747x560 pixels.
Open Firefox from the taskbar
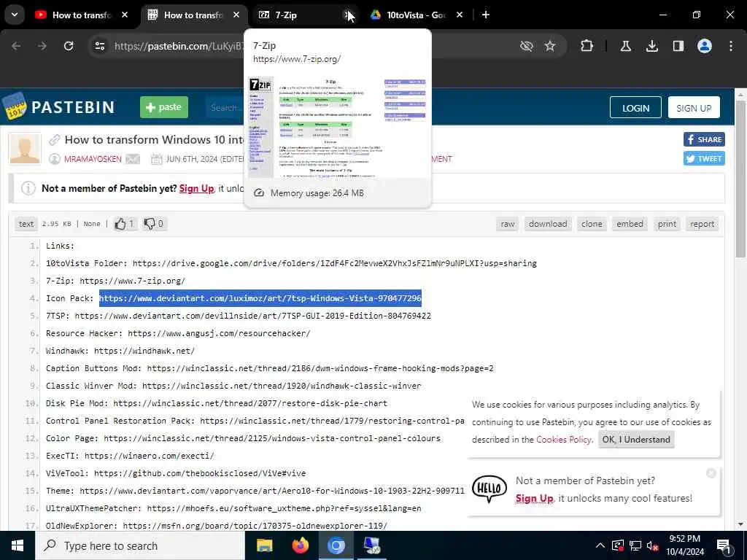(300, 545)
